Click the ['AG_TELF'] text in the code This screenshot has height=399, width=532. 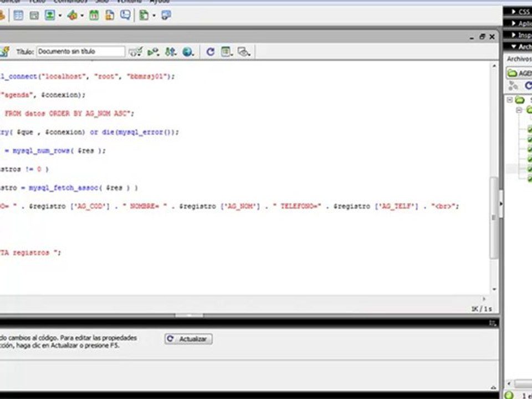pyautogui.click(x=396, y=207)
